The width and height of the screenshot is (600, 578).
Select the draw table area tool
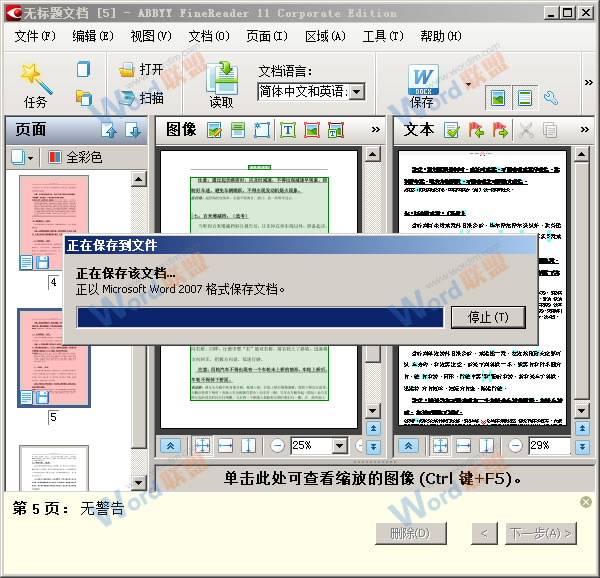[336, 130]
